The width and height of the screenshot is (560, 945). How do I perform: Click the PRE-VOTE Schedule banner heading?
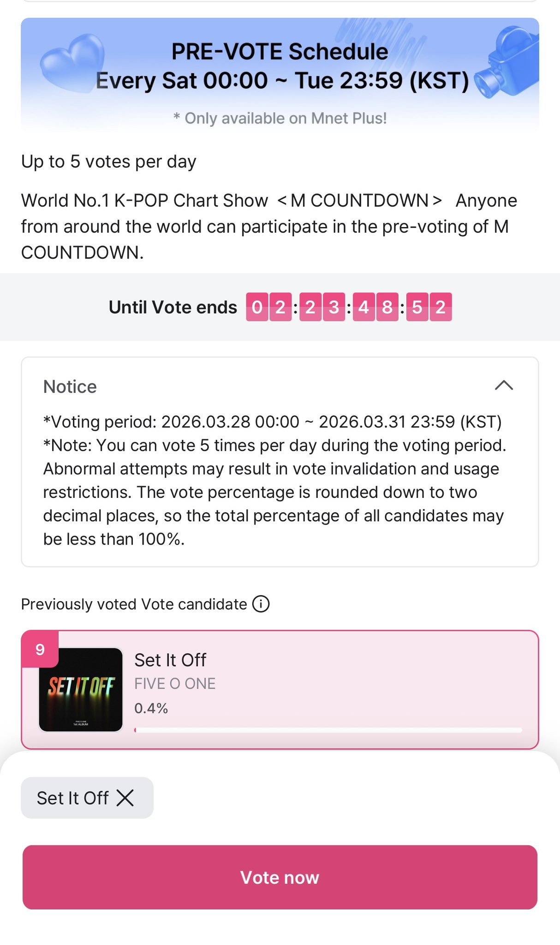[280, 51]
